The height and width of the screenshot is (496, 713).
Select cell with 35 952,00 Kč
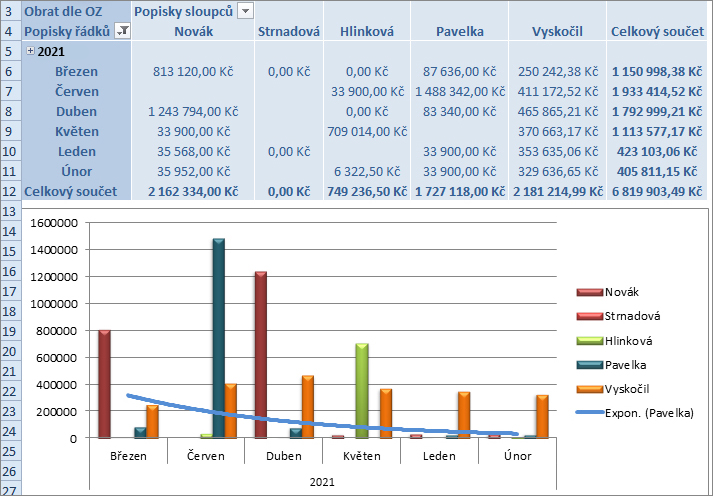[x=193, y=171]
